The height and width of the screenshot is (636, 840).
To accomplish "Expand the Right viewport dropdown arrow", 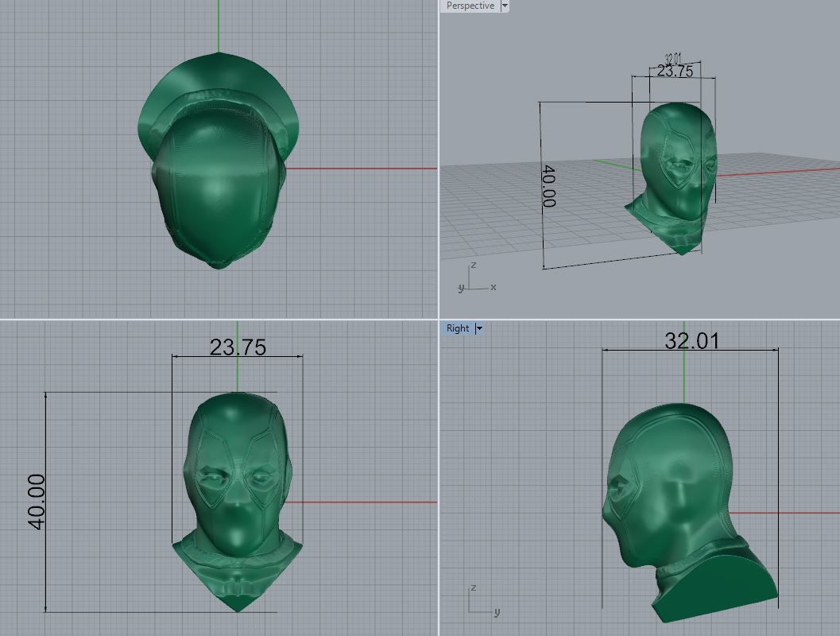I will 479,328.
